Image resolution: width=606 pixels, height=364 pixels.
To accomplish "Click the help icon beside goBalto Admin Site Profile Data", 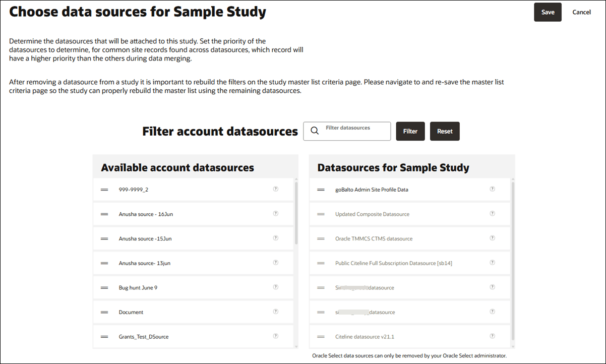I will [492, 189].
